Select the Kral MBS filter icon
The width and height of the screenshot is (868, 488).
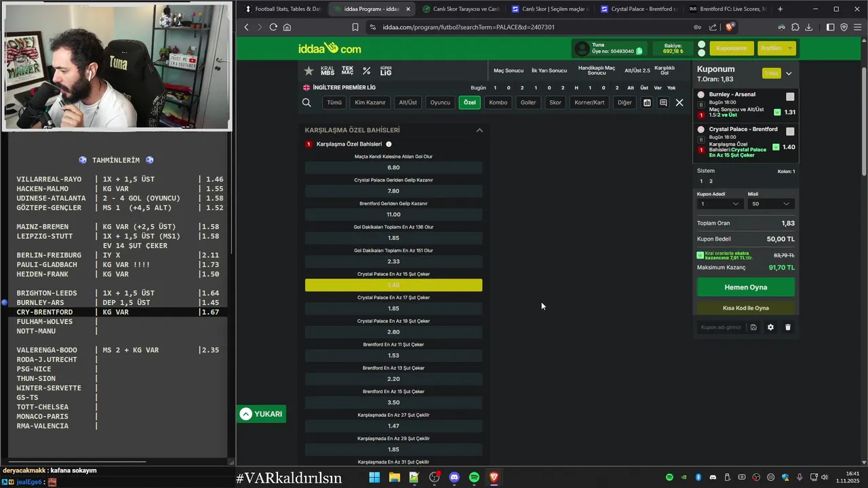click(x=328, y=70)
